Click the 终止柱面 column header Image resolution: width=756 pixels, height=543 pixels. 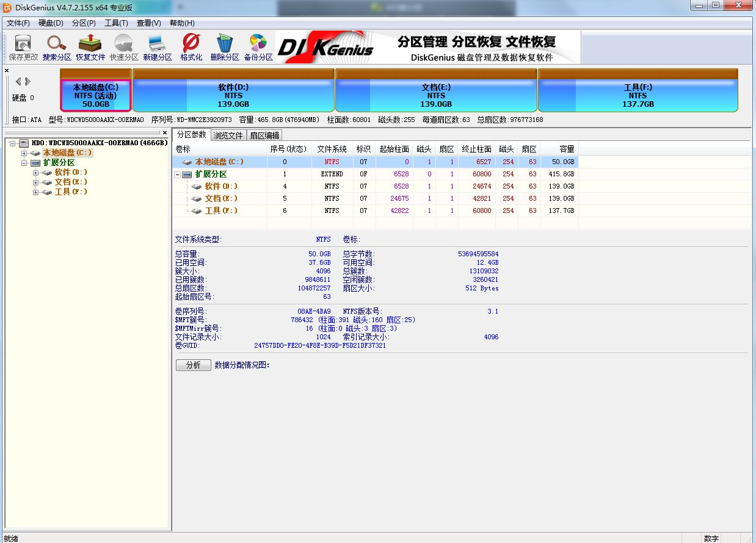click(x=476, y=149)
